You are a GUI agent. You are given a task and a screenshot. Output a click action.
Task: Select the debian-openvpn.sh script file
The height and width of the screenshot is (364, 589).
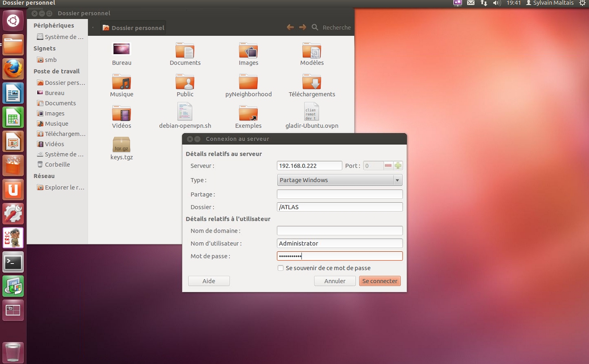point(185,113)
